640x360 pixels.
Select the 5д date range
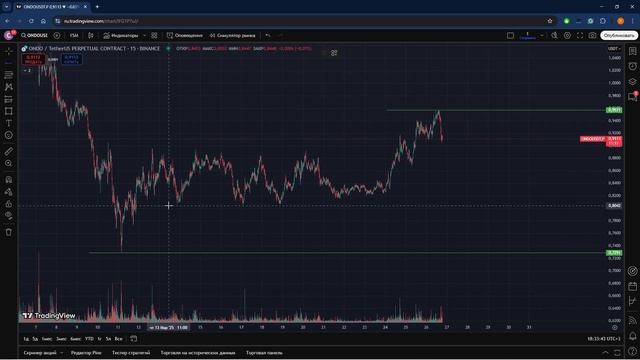coord(35,339)
